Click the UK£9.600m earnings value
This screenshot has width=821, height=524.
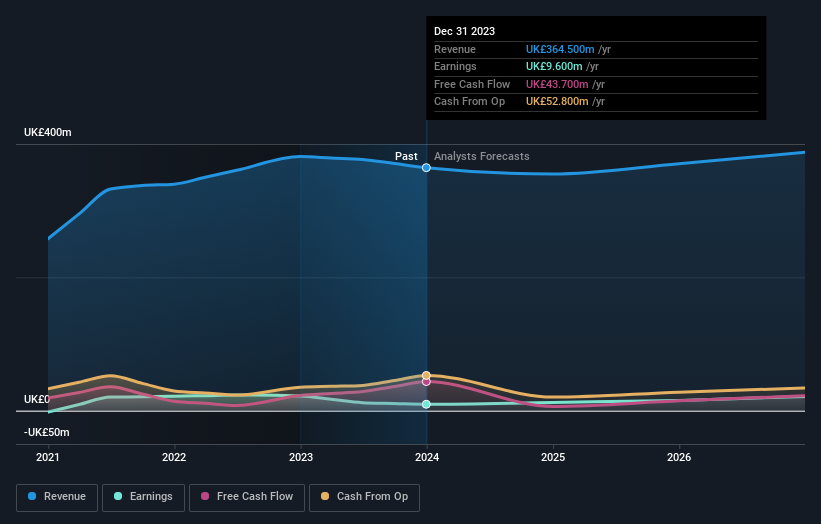point(554,66)
